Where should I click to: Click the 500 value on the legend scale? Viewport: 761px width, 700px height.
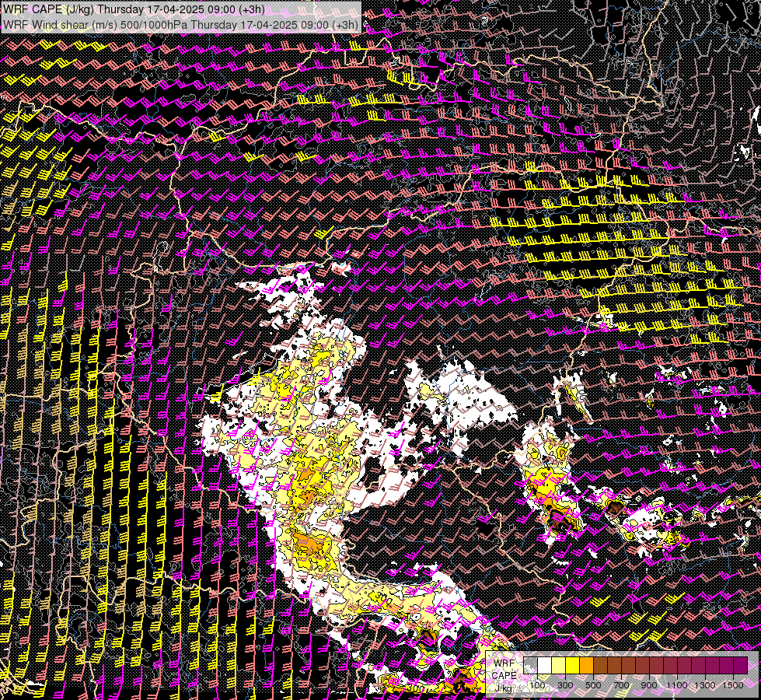pyautogui.click(x=593, y=685)
